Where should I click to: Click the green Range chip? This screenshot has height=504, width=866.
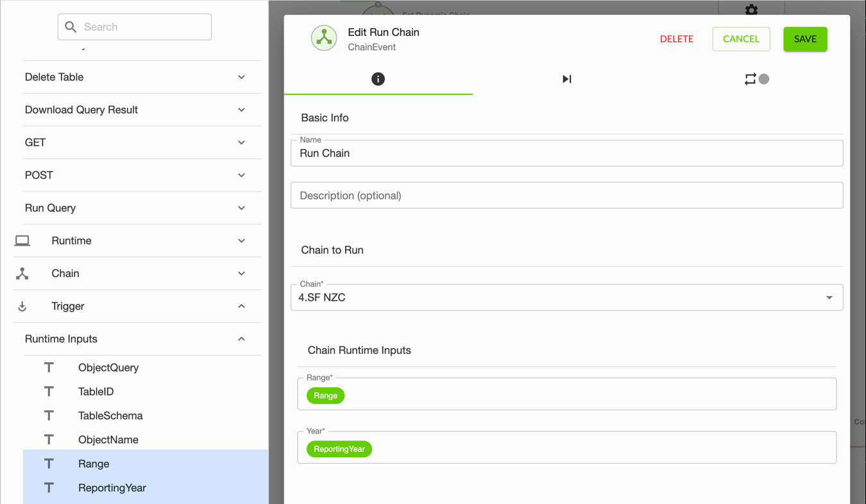(325, 396)
